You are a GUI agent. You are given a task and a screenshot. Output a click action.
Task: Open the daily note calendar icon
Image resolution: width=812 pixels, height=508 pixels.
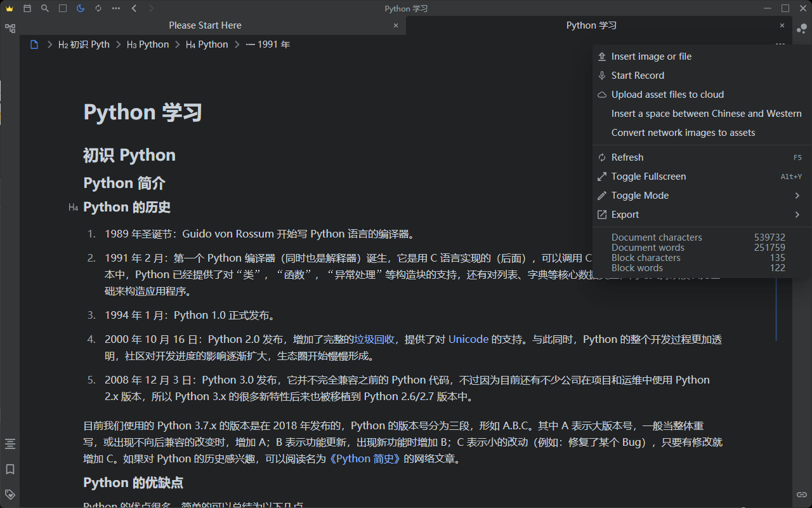coord(27,8)
